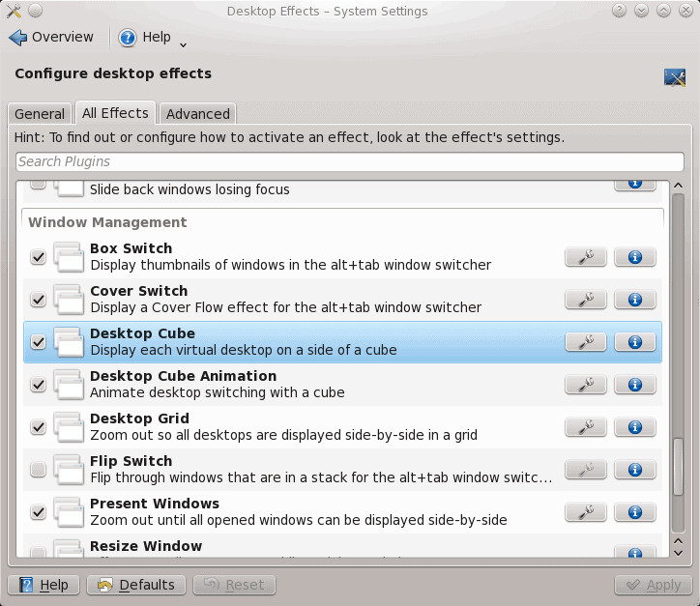Show info about Cover Switch effect
Viewport: 700px width, 606px height.
coord(635,300)
